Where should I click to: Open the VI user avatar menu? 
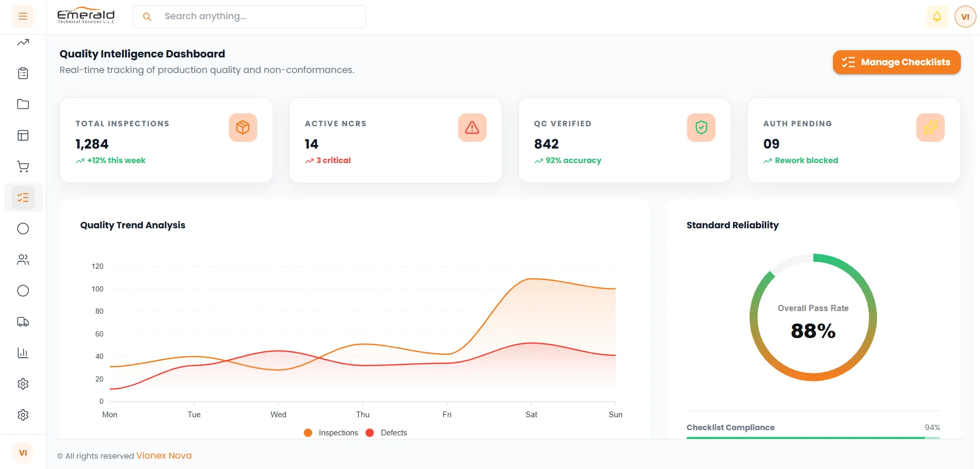tap(965, 17)
